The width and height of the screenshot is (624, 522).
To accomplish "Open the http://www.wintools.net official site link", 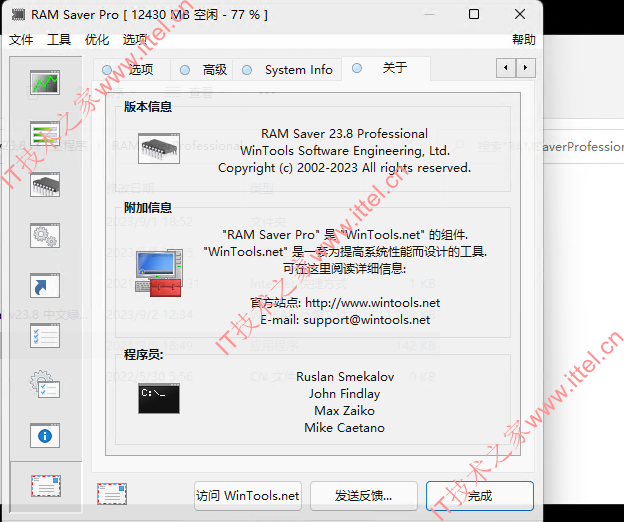I will (372, 303).
